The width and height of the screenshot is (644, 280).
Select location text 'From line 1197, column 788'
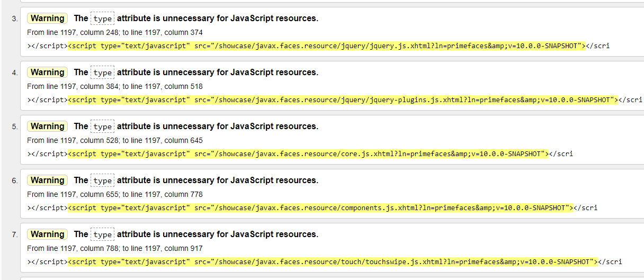click(x=74, y=248)
